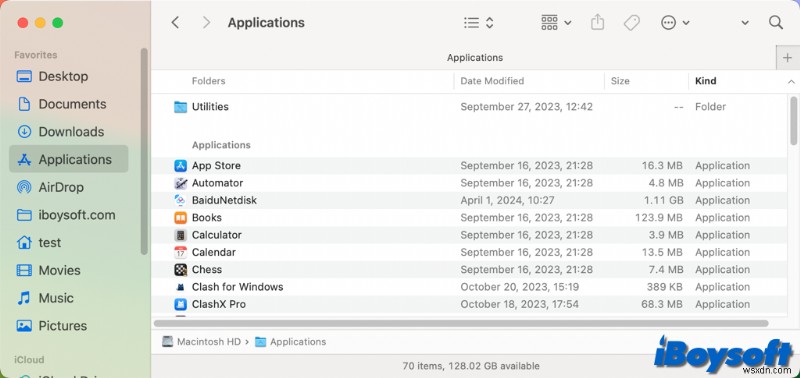Click the 389 KB size value
The height and width of the screenshot is (378, 800).
(665, 287)
